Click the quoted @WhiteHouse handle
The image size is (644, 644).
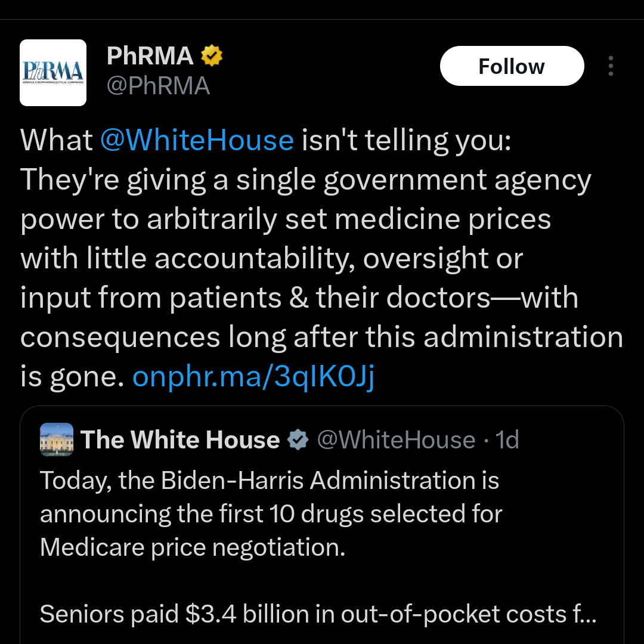coord(396,440)
